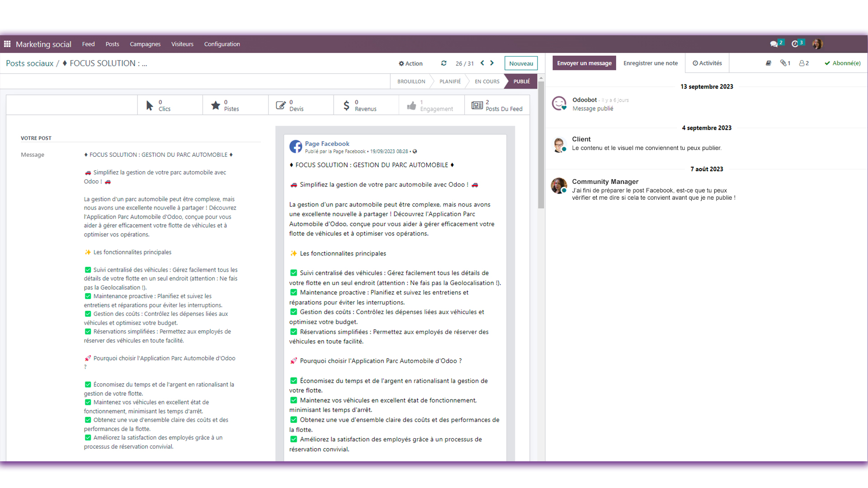The height and width of the screenshot is (488, 868).
Task: Open the user avatar menu
Action: pyautogui.click(x=817, y=44)
